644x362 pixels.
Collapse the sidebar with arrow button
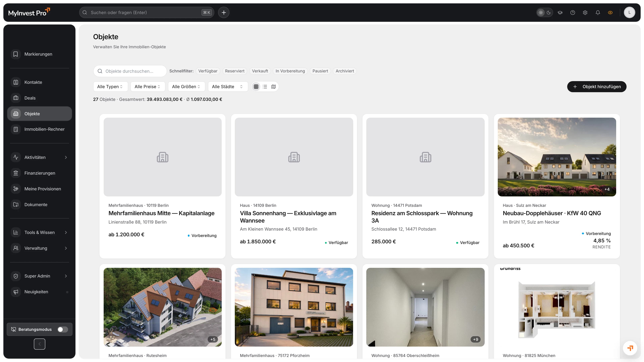click(40, 344)
